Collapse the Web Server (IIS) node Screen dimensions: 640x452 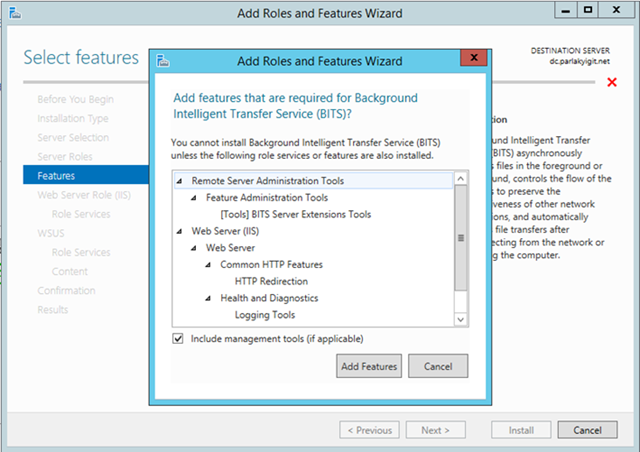179,231
